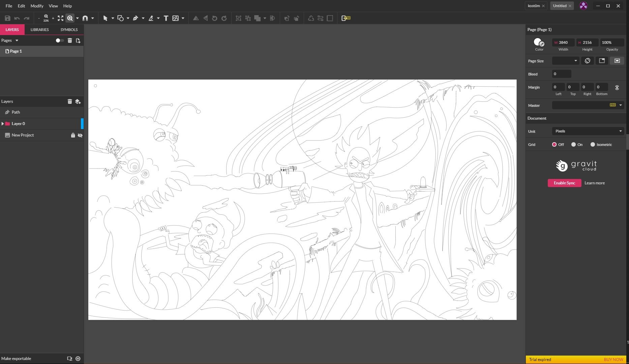Click the Fit to screen icon
The width and height of the screenshot is (629, 364).
pos(60,18)
